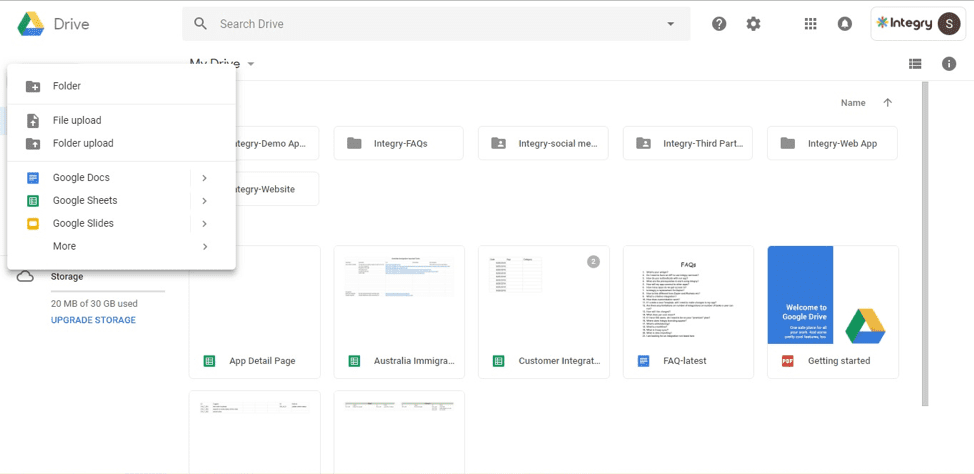Image resolution: width=974 pixels, height=474 pixels.
Task: Click the badge showing 2 on Customer Integration
Action: [593, 262]
